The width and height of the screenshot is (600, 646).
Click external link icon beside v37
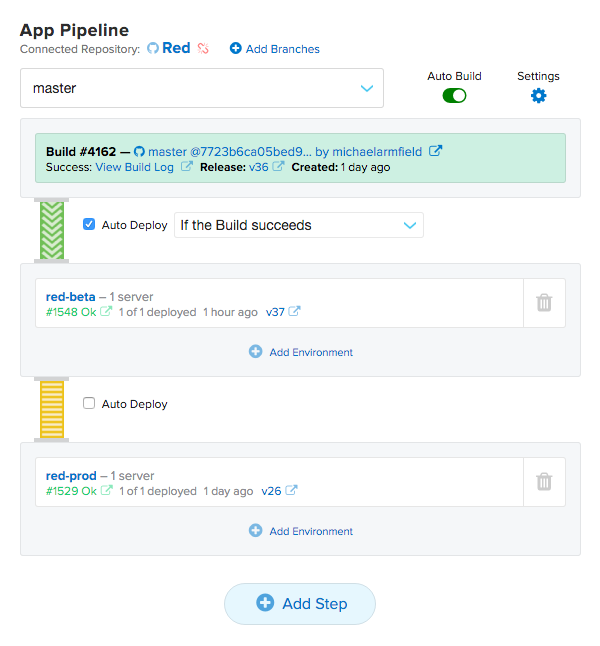(x=294, y=311)
